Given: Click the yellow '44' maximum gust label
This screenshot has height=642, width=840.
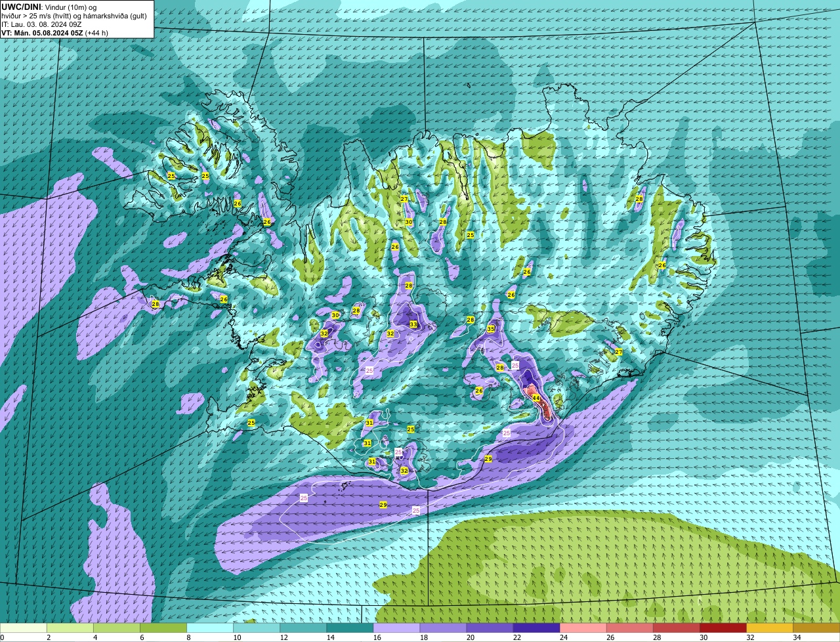Looking at the screenshot, I should (536, 398).
